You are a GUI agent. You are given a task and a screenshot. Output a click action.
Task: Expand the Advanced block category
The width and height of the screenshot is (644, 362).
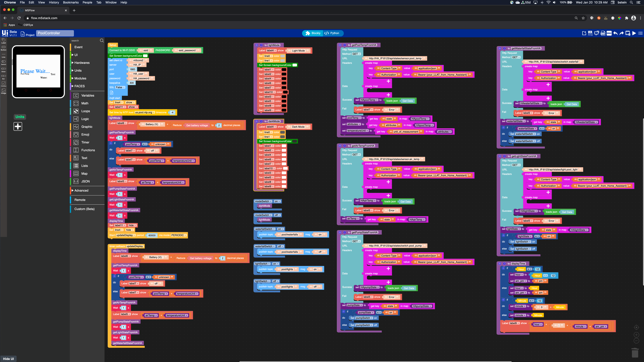click(81, 190)
